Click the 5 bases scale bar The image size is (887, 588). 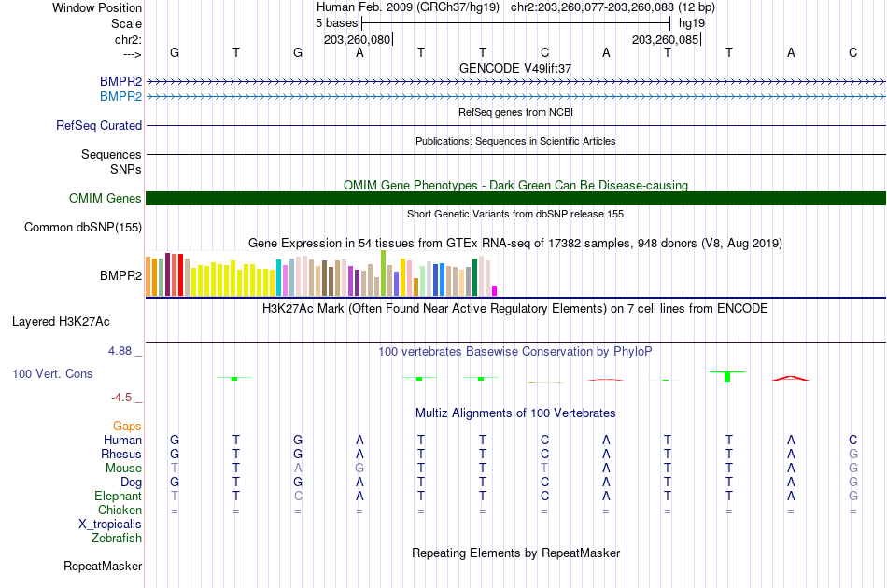coord(515,23)
